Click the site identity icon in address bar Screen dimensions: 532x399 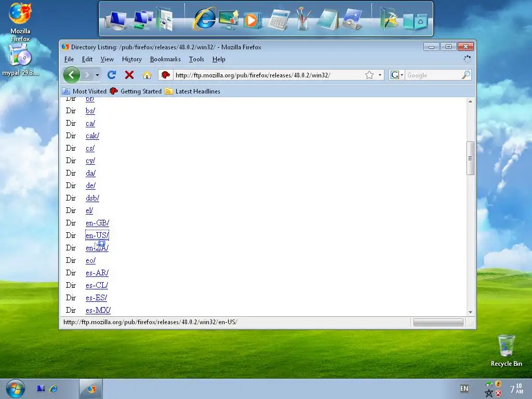tap(166, 75)
